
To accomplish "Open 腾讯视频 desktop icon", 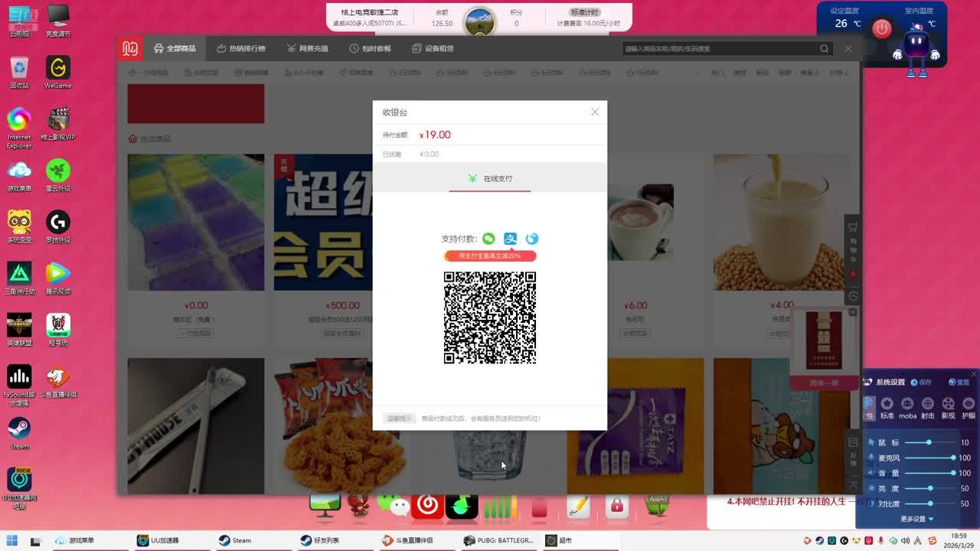I will tap(58, 278).
